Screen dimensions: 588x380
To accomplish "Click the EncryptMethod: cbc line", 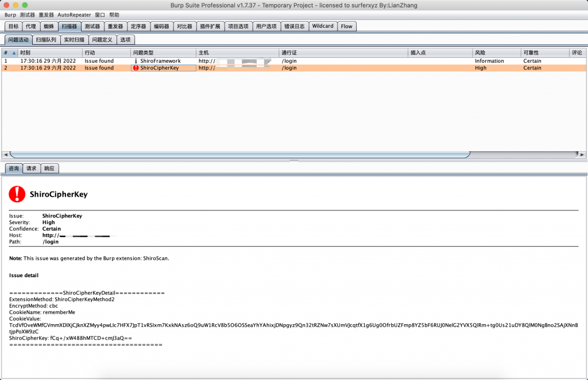I will tap(33, 306).
